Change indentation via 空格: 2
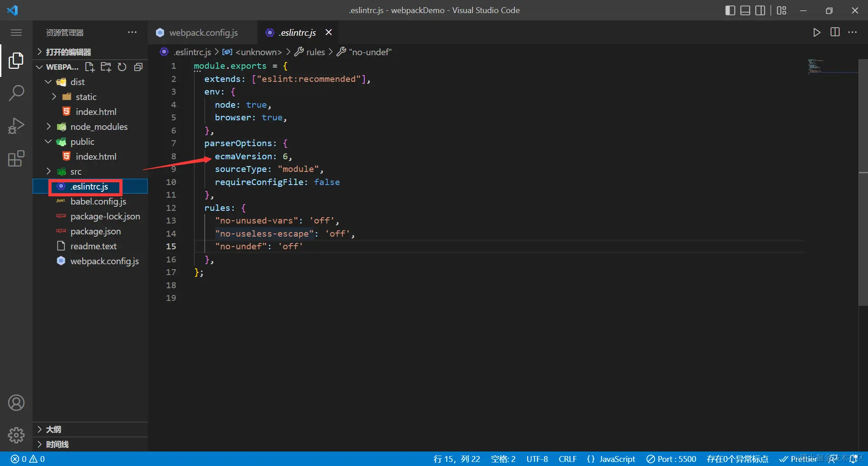The image size is (868, 466). [x=503, y=459]
